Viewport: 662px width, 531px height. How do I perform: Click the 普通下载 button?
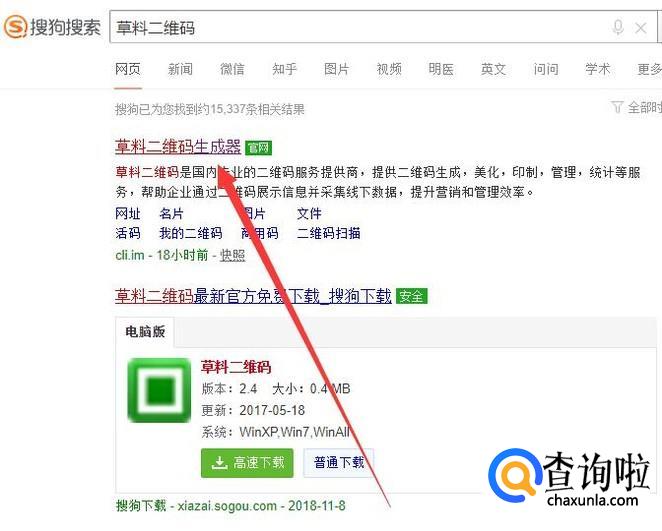[x=339, y=463]
